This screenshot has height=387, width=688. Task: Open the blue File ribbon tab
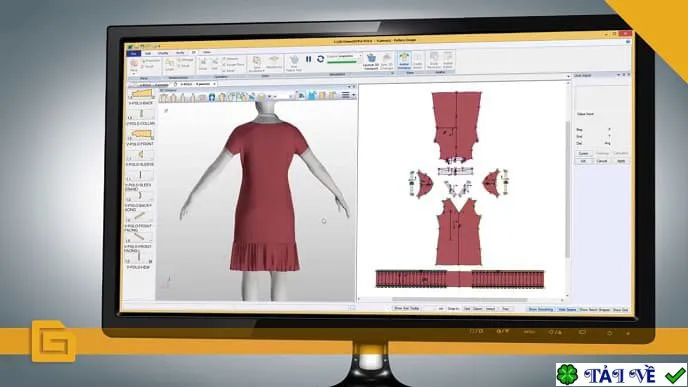pos(133,54)
